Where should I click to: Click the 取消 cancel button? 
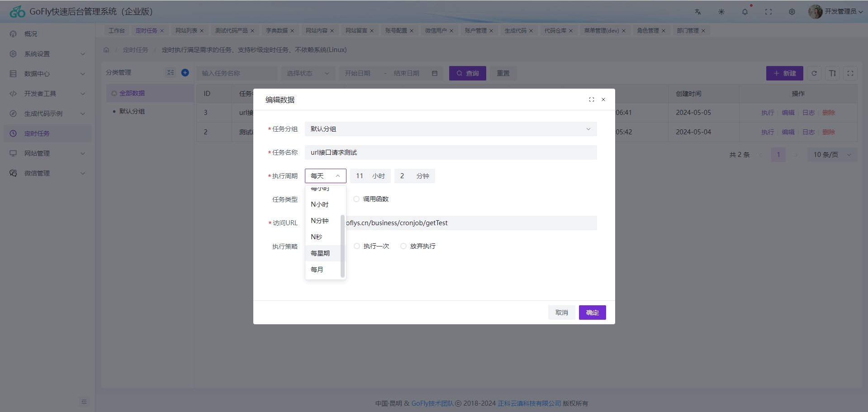coord(562,313)
